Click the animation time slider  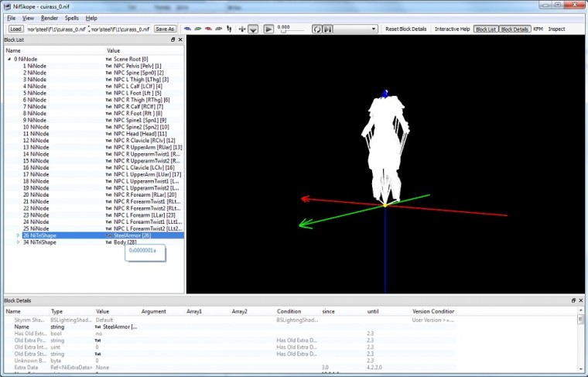tap(292, 31)
